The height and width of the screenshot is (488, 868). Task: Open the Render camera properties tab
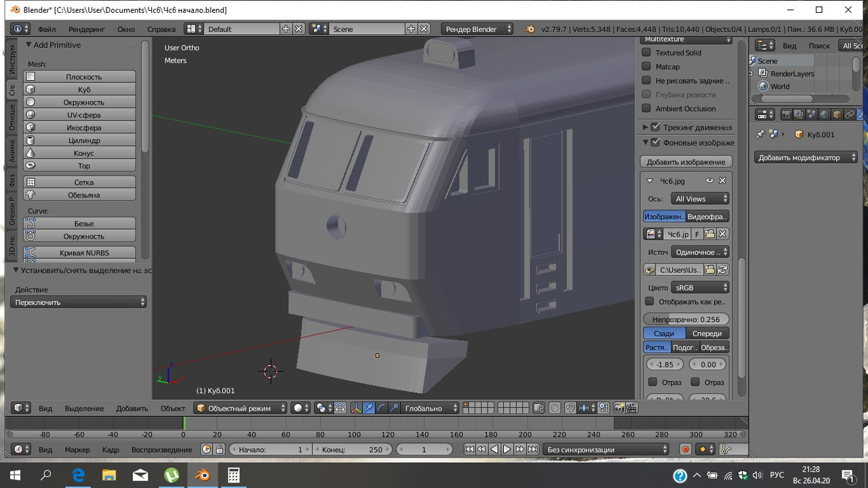[x=787, y=115]
